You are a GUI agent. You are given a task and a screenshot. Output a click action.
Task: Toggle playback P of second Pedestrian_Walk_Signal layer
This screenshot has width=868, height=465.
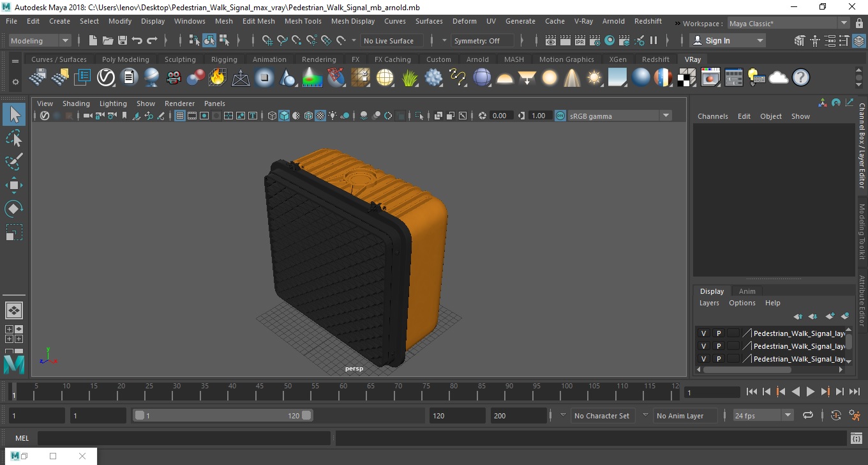coord(718,346)
